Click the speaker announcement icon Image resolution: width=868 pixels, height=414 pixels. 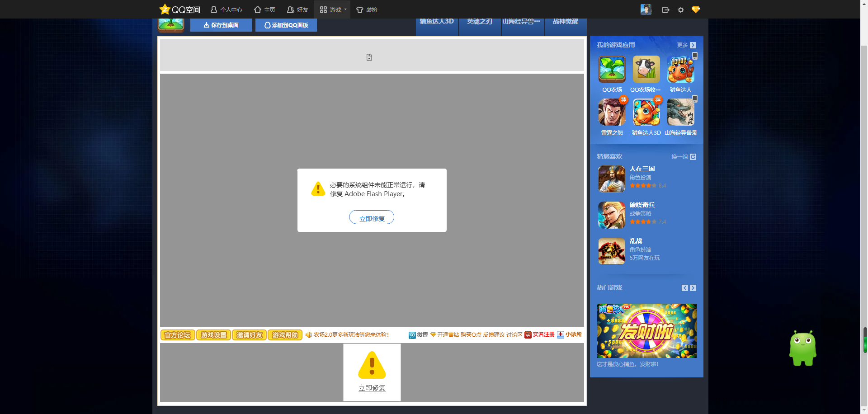[308, 335]
